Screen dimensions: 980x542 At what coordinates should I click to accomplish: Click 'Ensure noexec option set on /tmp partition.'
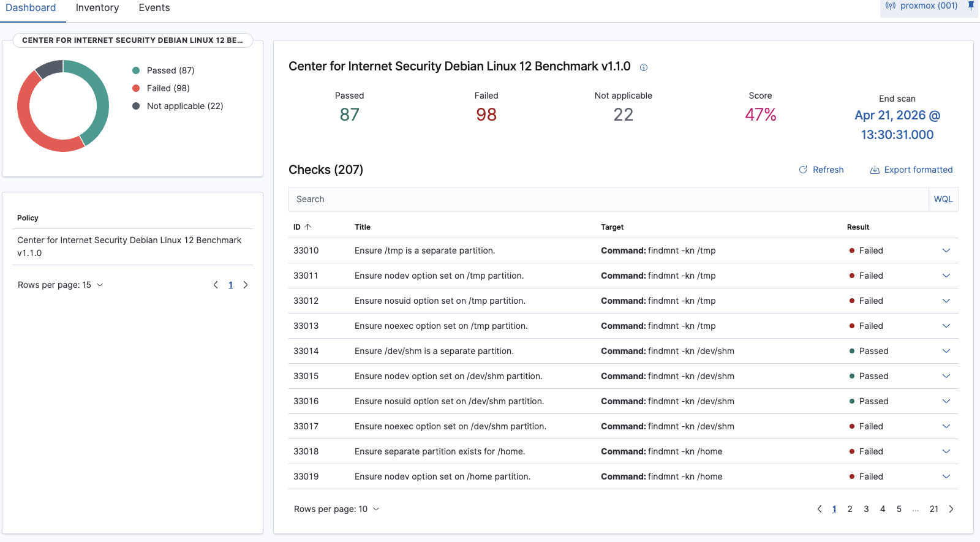coord(441,326)
